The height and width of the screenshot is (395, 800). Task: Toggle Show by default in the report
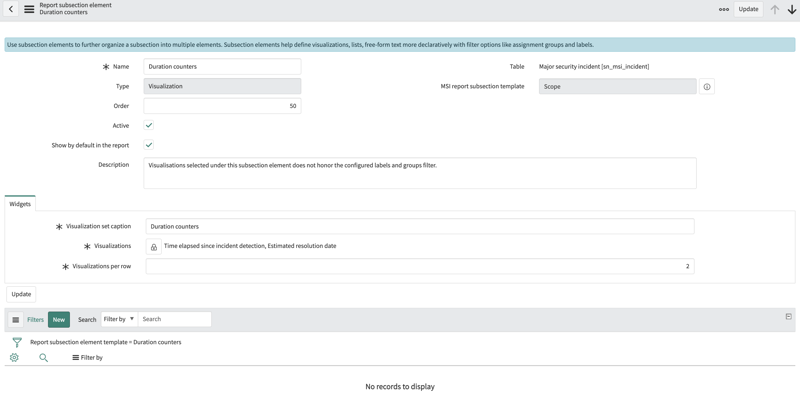[148, 145]
